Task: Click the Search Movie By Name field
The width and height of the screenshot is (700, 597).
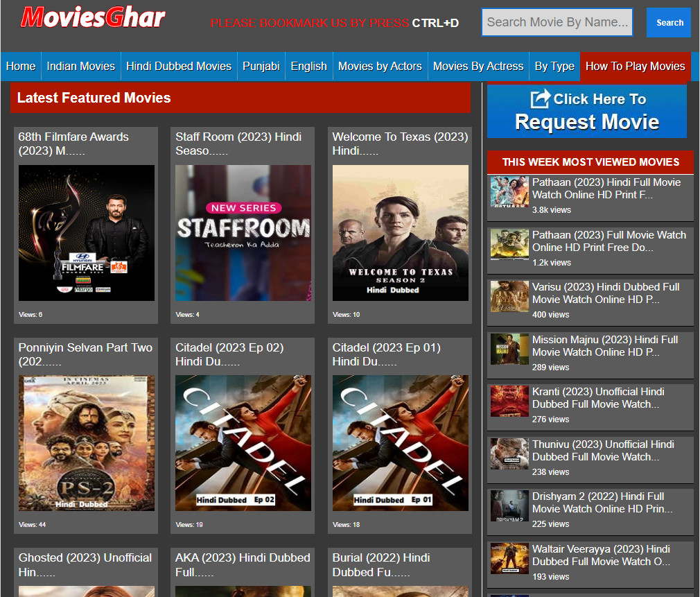Action: [x=557, y=22]
